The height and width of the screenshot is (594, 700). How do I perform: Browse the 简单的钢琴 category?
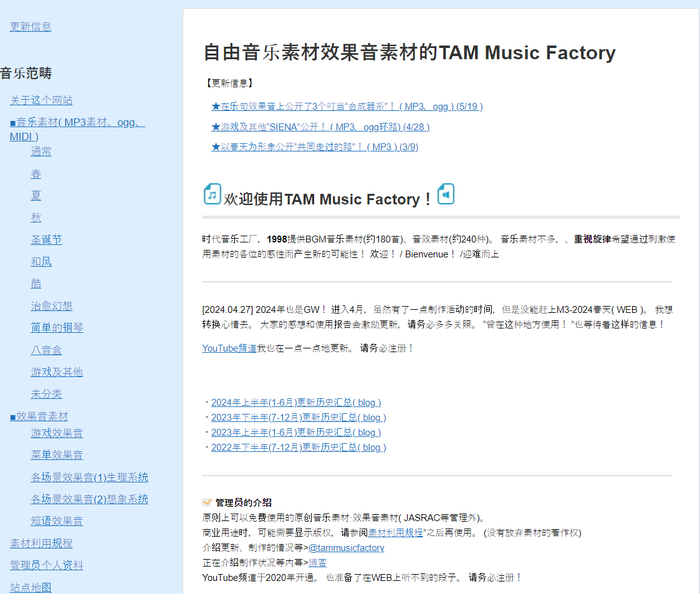click(x=57, y=328)
